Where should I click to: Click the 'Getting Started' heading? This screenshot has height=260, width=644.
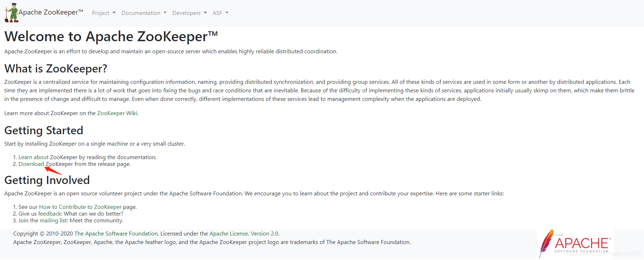44,130
